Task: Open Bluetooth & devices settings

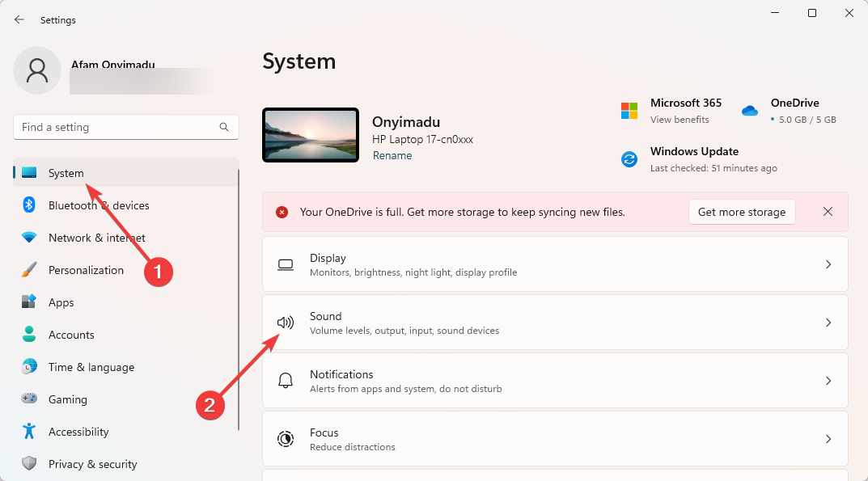Action: coord(126,205)
